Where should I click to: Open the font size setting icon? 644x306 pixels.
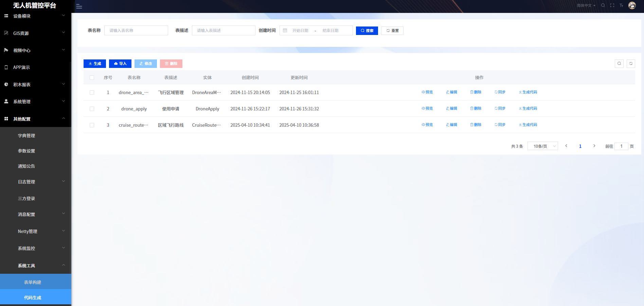(621, 5)
